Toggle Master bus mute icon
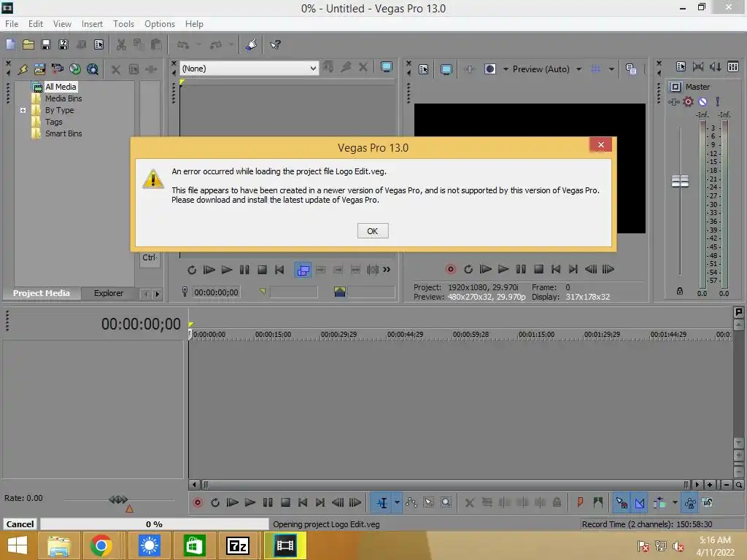 click(x=703, y=101)
